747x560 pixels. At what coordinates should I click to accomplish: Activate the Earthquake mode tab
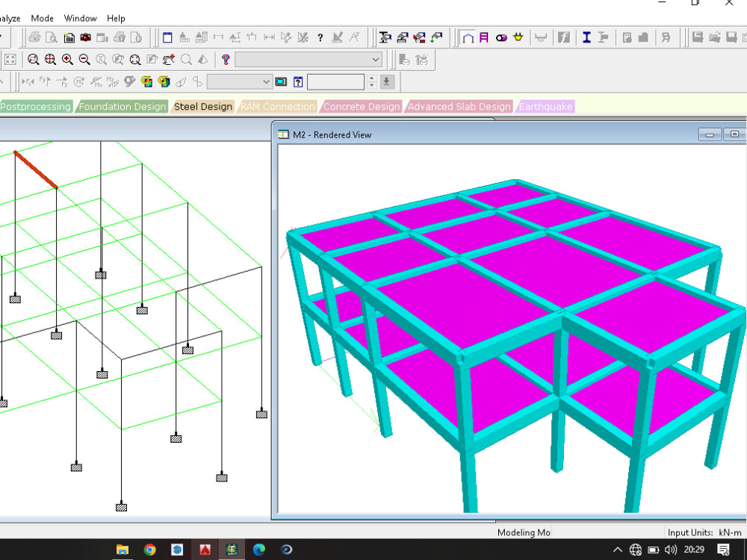[545, 106]
